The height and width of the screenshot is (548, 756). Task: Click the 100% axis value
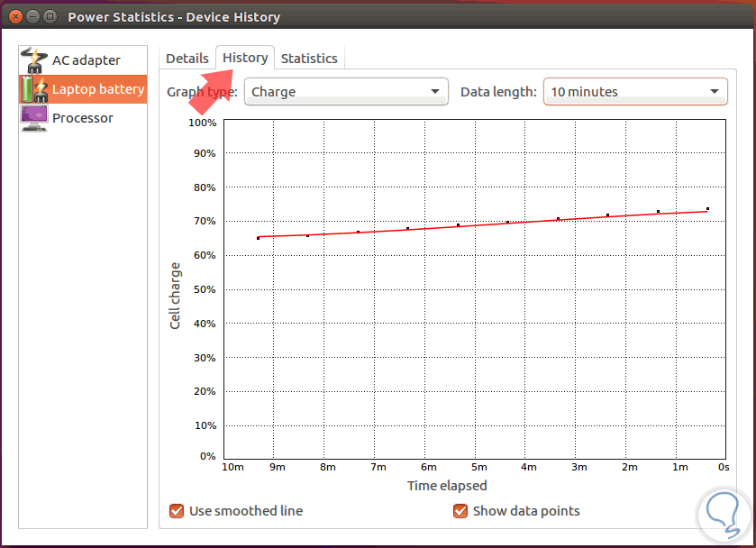tap(203, 123)
